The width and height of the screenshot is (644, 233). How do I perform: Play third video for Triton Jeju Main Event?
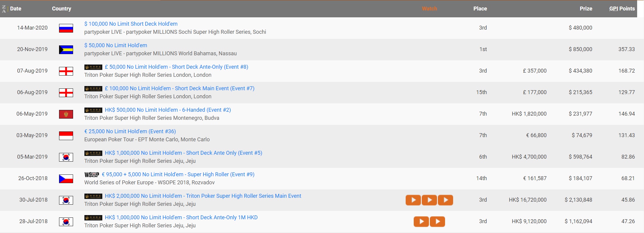445,200
